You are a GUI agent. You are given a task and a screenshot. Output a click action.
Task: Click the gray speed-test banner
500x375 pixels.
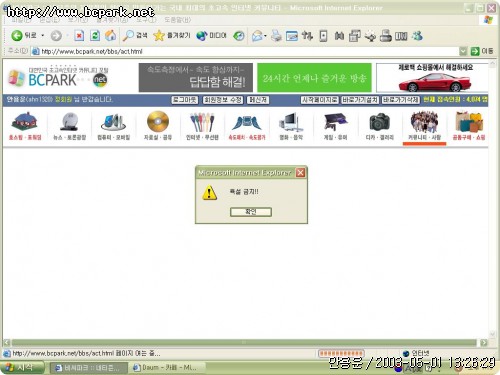tap(196, 77)
